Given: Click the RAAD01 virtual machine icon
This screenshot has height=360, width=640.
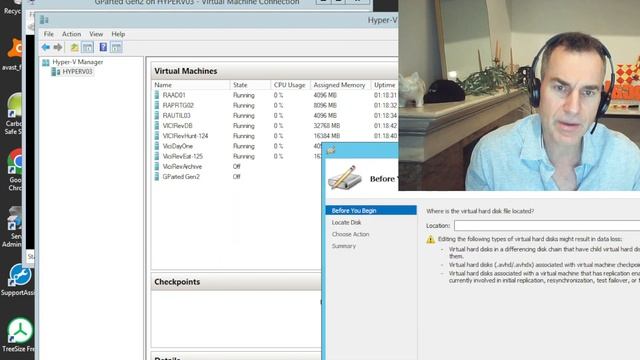Looking at the screenshot, I should click(157, 95).
